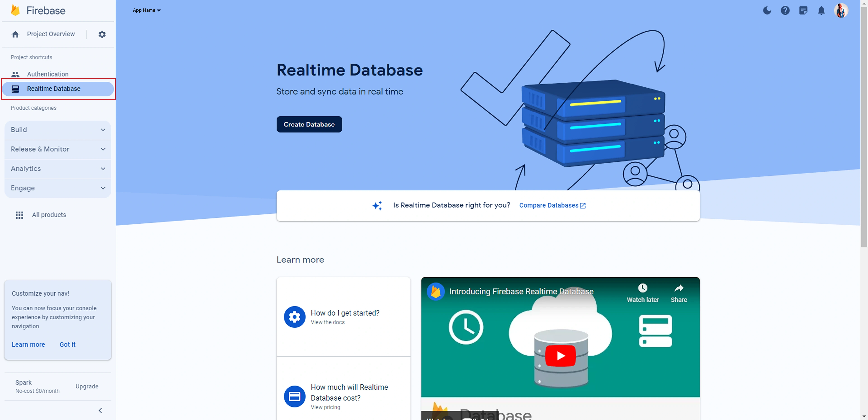Click How much will Realtime Database cost? title
The width and height of the screenshot is (868, 420).
click(349, 393)
